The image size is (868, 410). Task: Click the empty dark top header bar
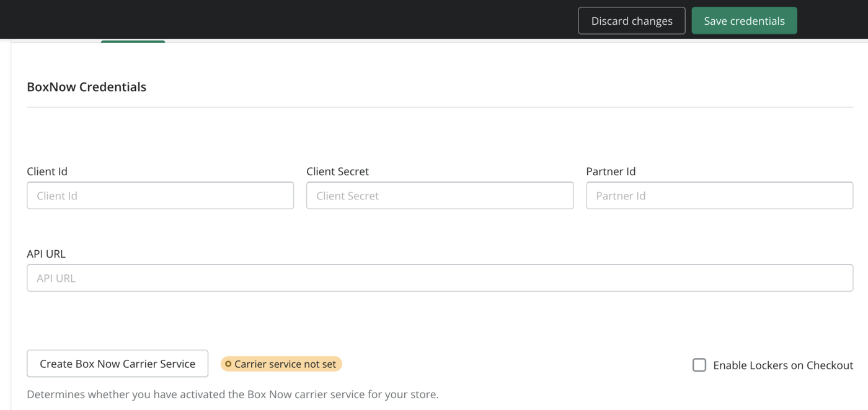[279, 20]
